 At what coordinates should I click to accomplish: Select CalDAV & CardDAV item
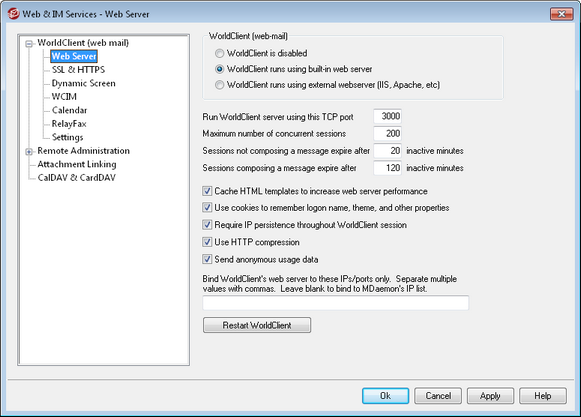76,178
